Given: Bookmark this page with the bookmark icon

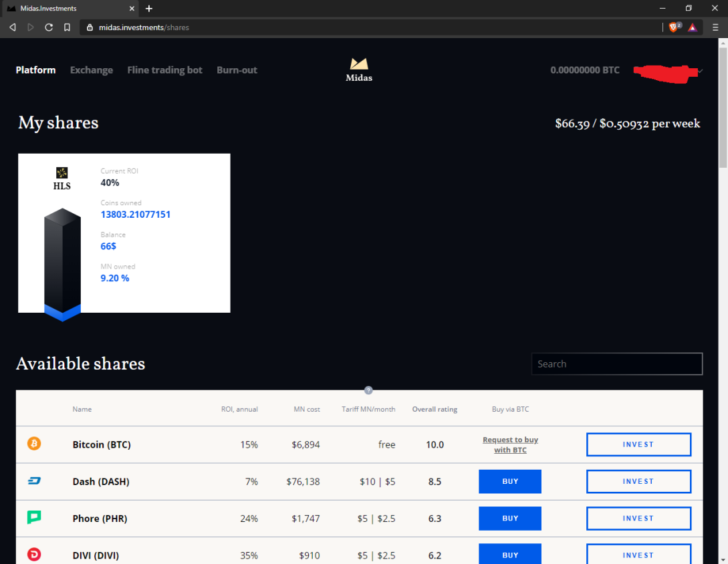Looking at the screenshot, I should click(x=68, y=27).
